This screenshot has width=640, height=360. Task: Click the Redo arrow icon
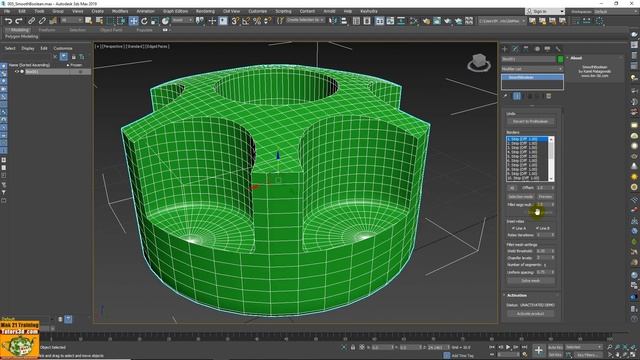19,20
